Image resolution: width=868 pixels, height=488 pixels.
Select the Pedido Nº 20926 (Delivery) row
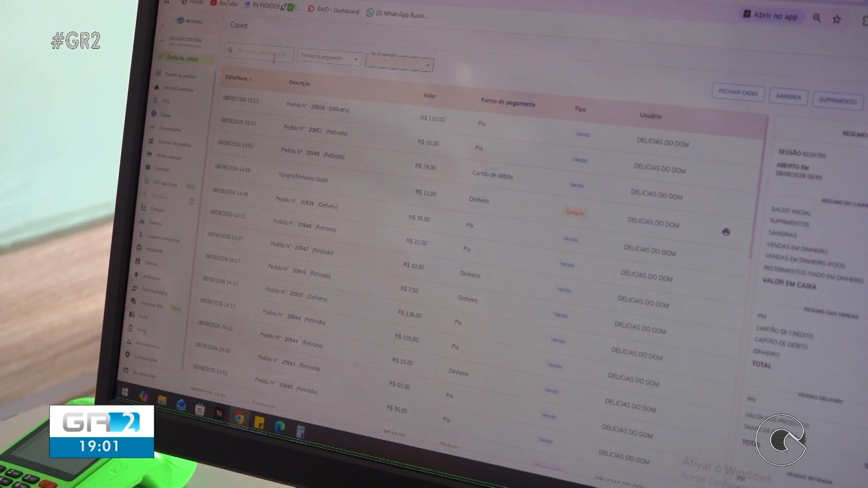[318, 107]
